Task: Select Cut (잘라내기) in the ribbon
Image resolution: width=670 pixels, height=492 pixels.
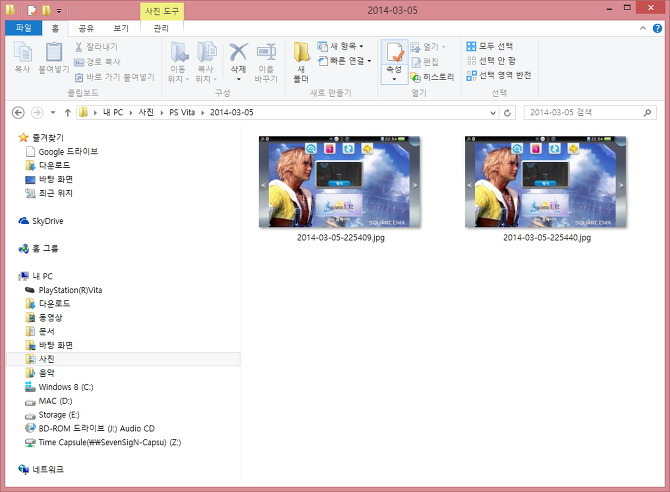Action: pyautogui.click(x=97, y=47)
